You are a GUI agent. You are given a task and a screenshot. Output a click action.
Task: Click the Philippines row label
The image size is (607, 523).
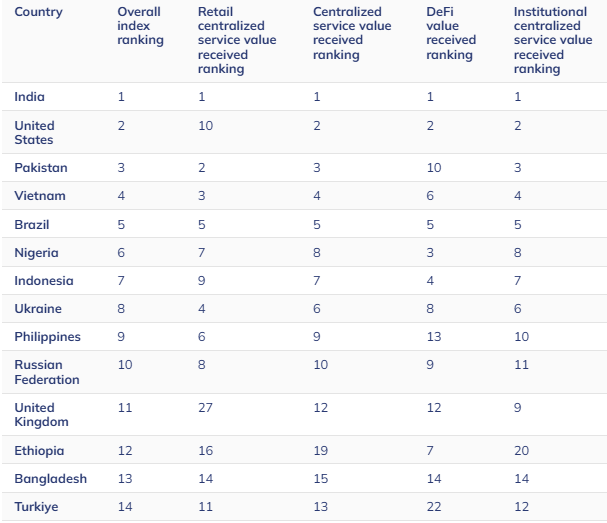pyautogui.click(x=47, y=339)
